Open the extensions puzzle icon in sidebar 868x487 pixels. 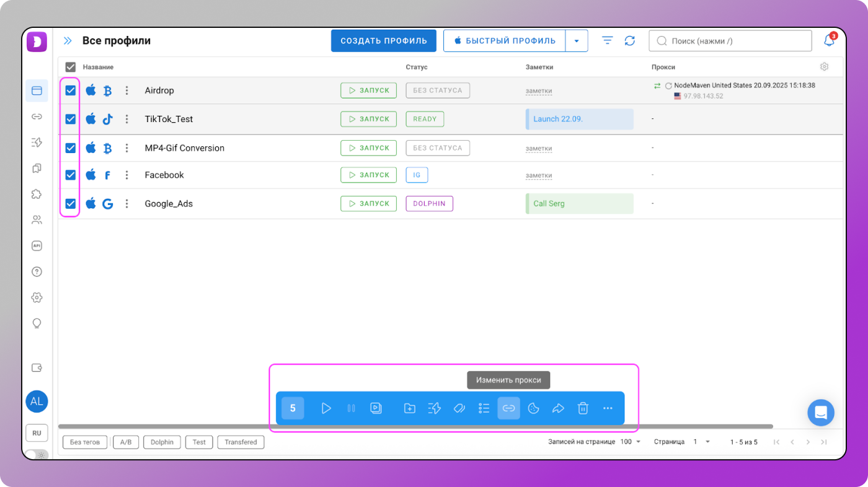[x=37, y=194]
